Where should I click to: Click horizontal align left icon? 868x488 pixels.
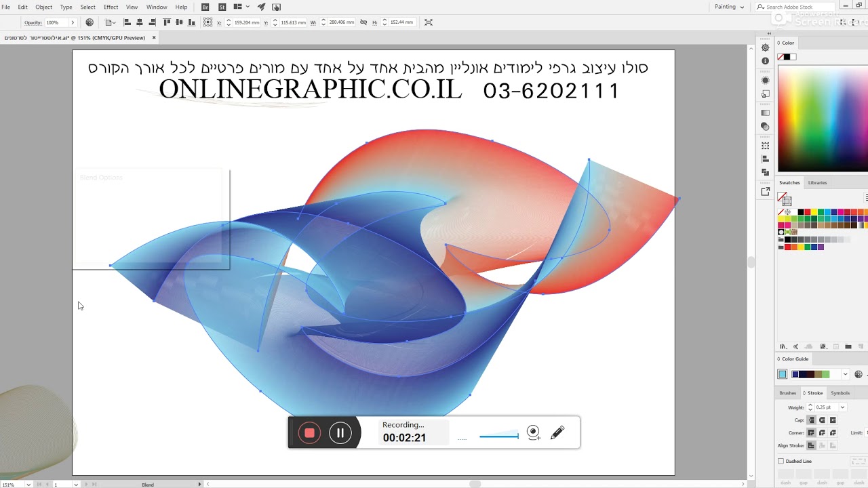(x=127, y=22)
